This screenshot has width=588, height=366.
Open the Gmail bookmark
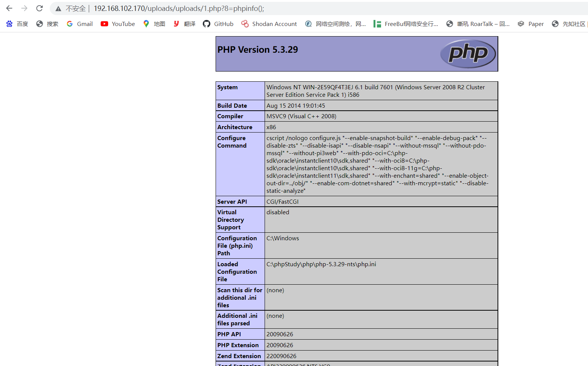point(80,24)
